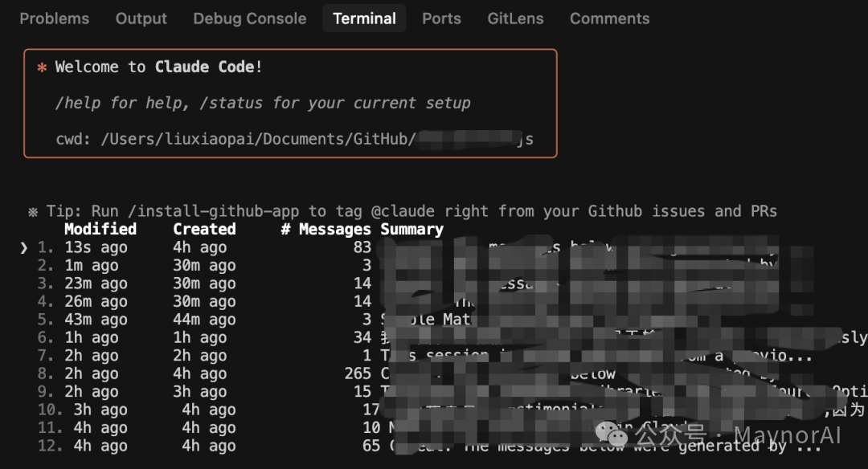Click the 83 messages count

(x=362, y=247)
